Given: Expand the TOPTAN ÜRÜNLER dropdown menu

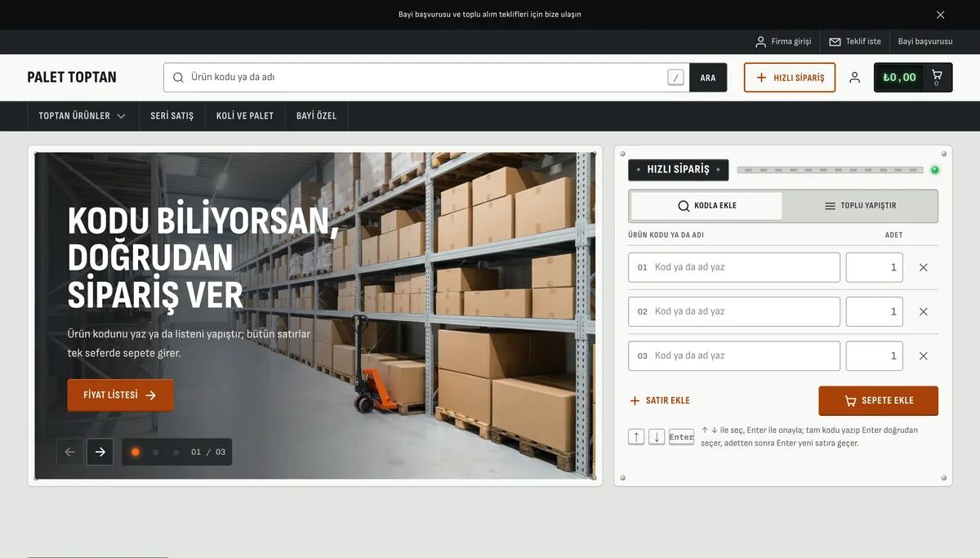Looking at the screenshot, I should [82, 116].
